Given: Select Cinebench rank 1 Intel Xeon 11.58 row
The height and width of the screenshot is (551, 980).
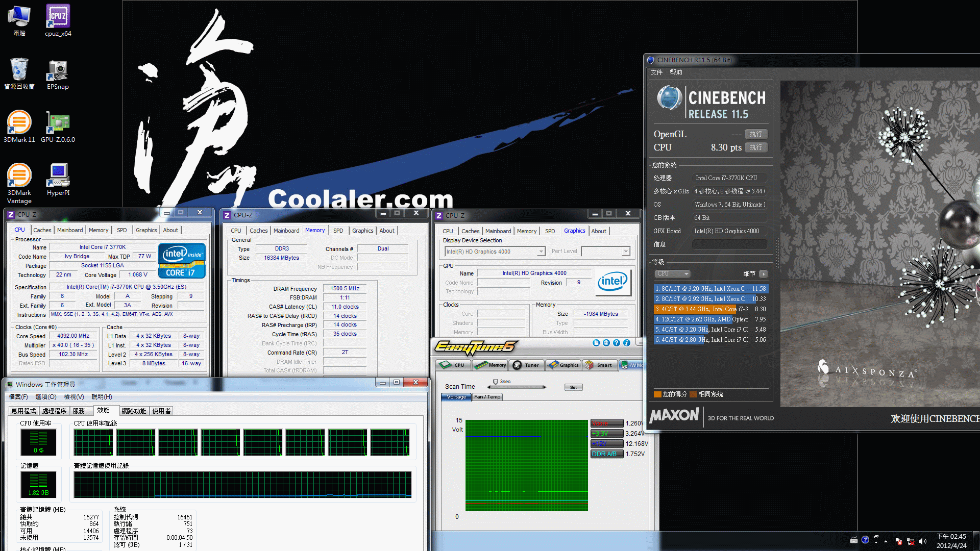Looking at the screenshot, I should click(710, 289).
